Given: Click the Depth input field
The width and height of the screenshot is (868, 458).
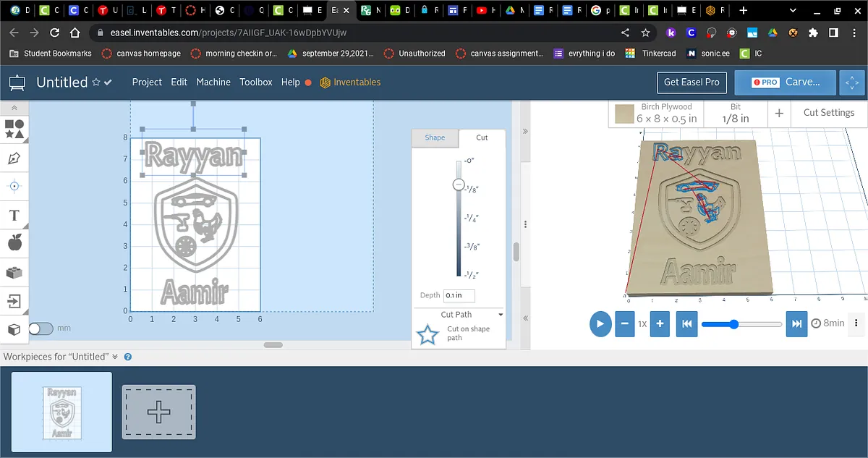Looking at the screenshot, I should pos(459,295).
